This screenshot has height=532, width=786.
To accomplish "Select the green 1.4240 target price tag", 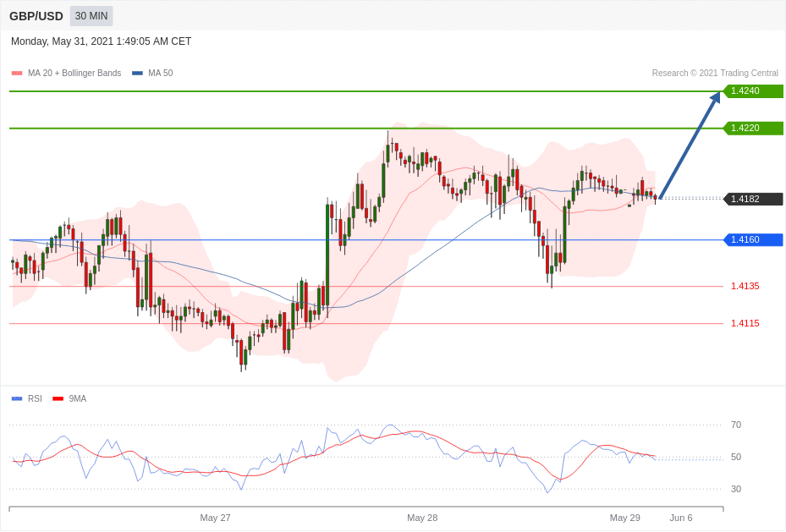I will 753,91.
